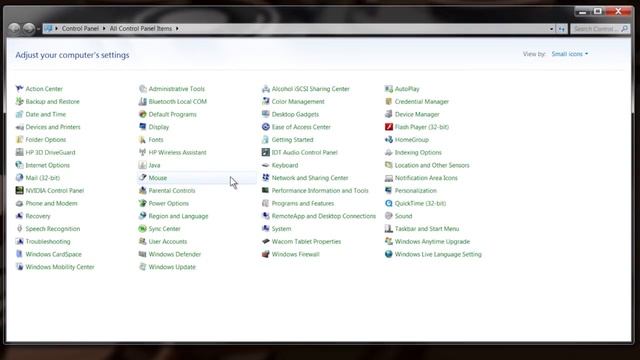
Task: Open the View by Small icons dropdown
Action: (570, 54)
